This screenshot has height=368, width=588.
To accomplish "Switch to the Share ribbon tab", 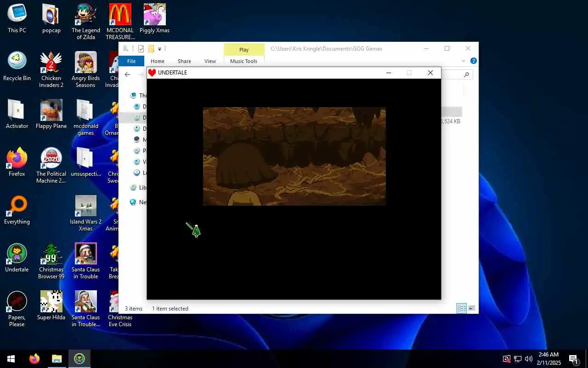I will pyautogui.click(x=184, y=61).
